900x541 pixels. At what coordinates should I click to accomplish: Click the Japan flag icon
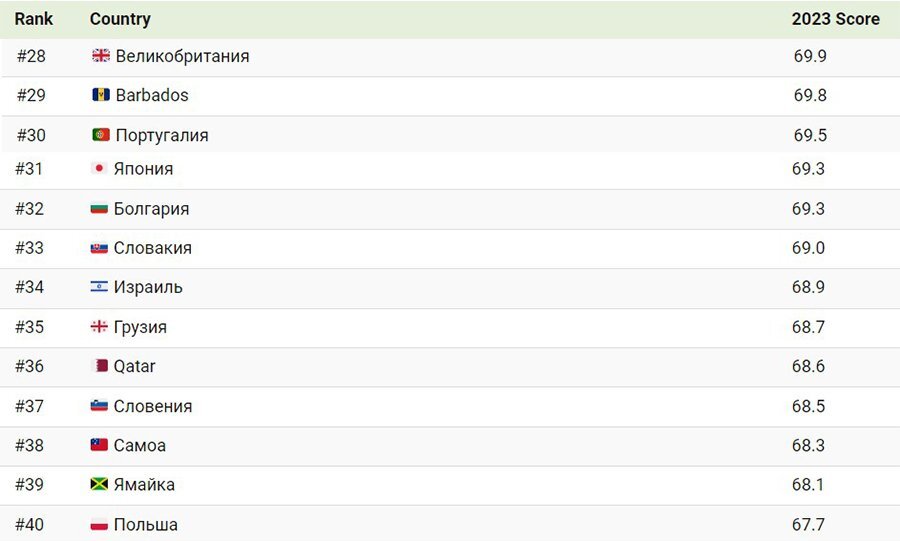[99, 168]
